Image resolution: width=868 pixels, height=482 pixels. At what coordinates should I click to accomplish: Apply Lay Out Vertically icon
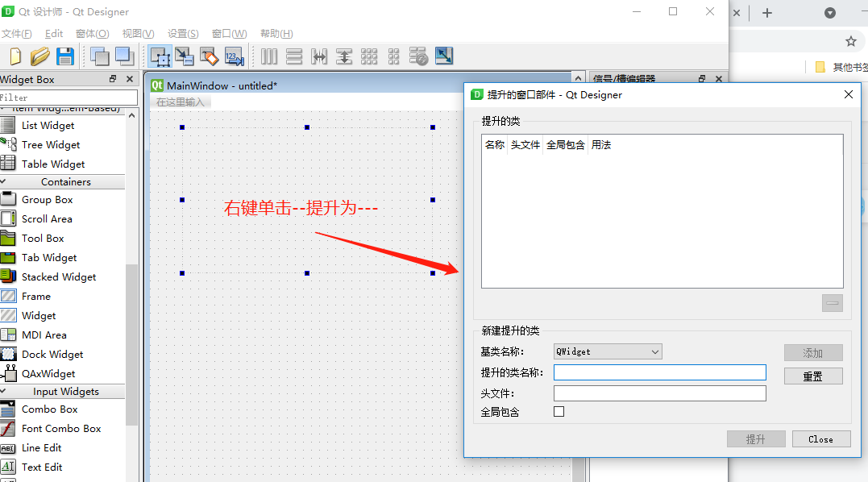pos(294,56)
